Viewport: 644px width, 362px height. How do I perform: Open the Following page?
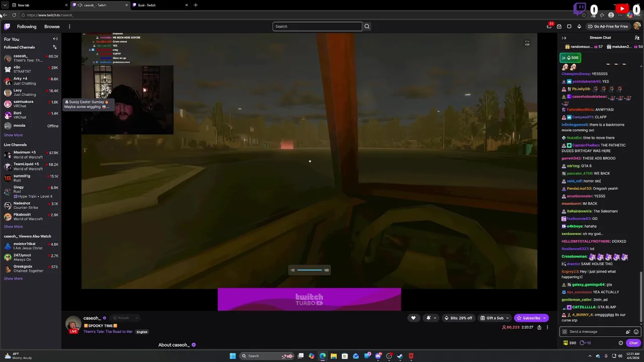click(x=27, y=27)
